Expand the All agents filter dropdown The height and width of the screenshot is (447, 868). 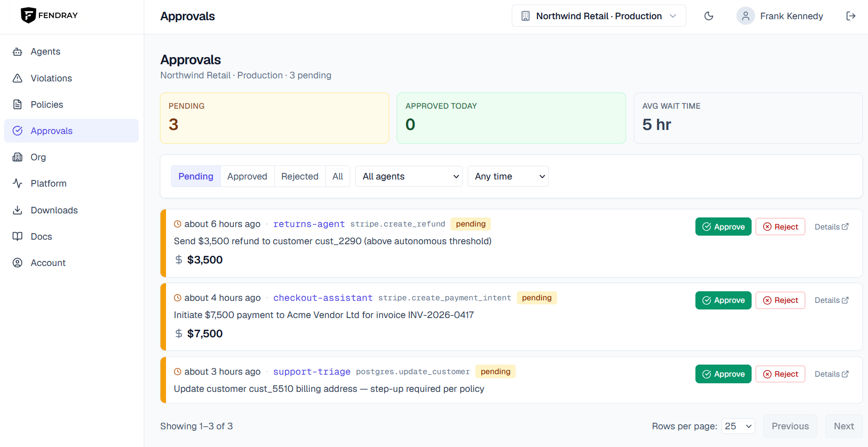409,176
